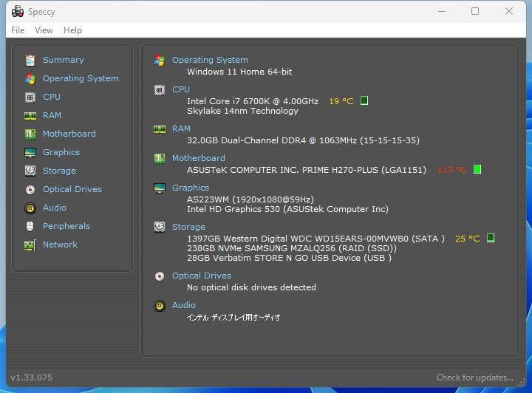Click the Windows flag icon in summary panel

(160, 61)
